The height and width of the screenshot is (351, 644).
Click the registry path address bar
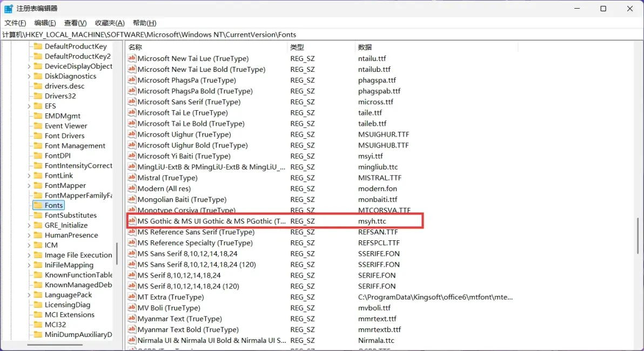click(x=322, y=35)
